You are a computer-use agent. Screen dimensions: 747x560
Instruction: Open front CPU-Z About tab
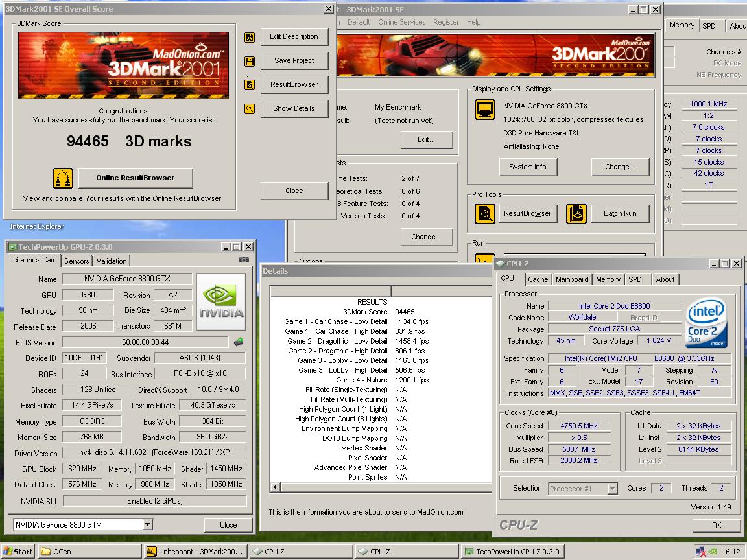click(665, 279)
